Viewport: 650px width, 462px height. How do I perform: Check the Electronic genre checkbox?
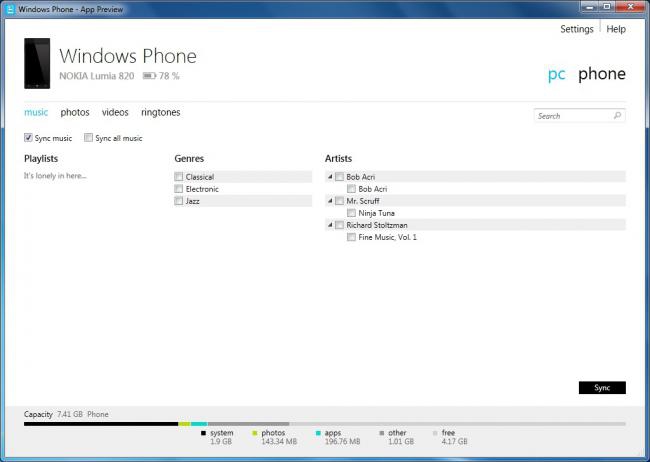pyautogui.click(x=179, y=189)
